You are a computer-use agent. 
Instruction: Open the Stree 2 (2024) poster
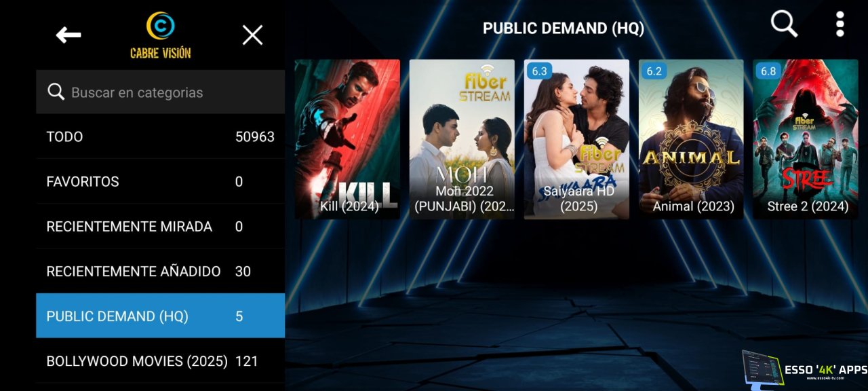point(806,139)
